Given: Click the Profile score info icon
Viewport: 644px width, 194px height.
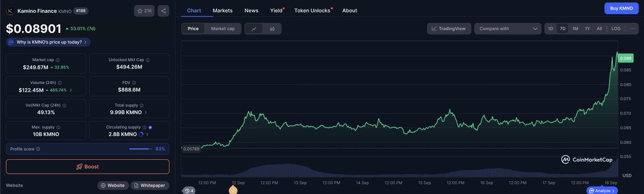Looking at the screenshot, I should pyautogui.click(x=39, y=149).
